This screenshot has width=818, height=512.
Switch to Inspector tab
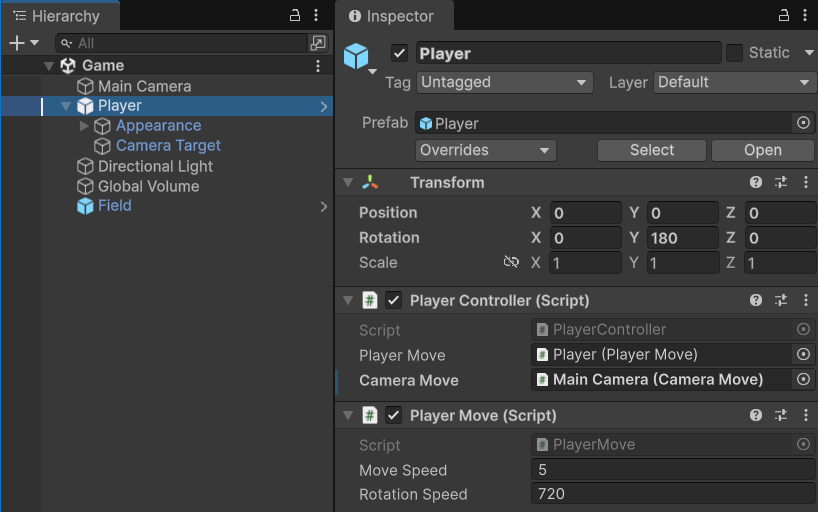(392, 16)
